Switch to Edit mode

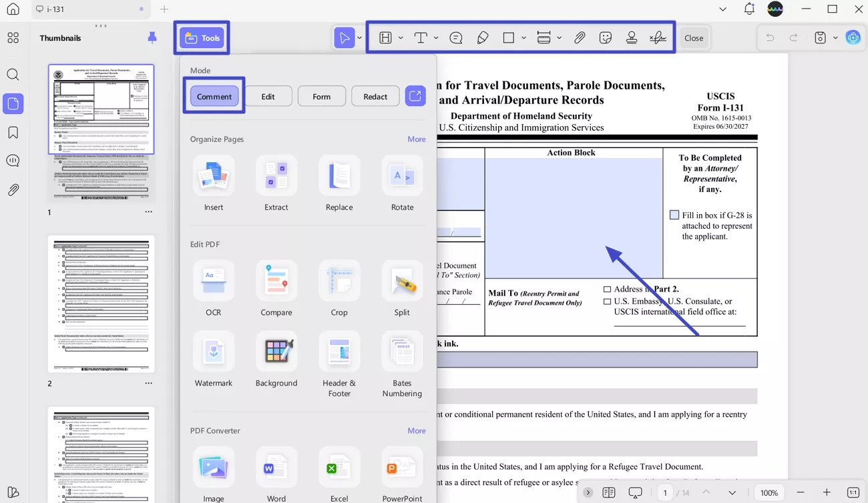(x=269, y=96)
